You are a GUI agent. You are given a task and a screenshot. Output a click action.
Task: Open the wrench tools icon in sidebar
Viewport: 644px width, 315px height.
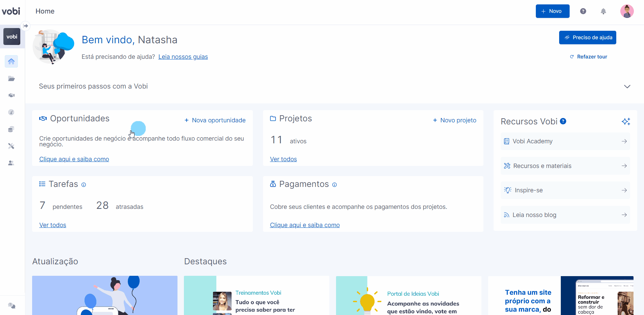pyautogui.click(x=11, y=146)
